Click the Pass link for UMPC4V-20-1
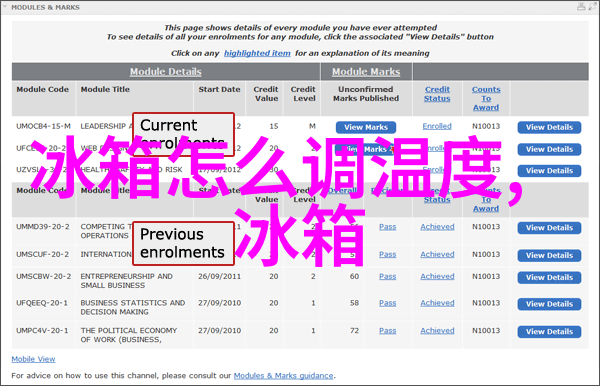Viewport: 600px width, 386px height. click(388, 331)
